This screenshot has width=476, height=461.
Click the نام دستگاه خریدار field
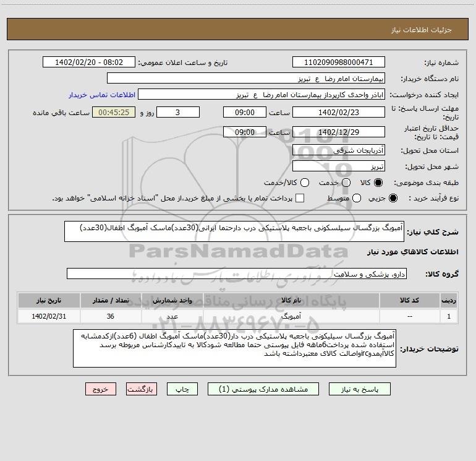(x=246, y=79)
